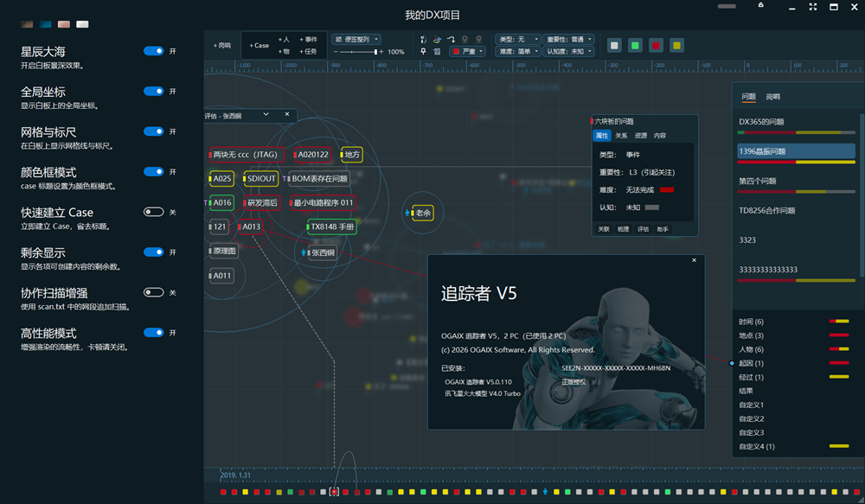This screenshot has height=504, width=865.
Task: Click the blue person icon beside 老余
Action: pyautogui.click(x=407, y=213)
